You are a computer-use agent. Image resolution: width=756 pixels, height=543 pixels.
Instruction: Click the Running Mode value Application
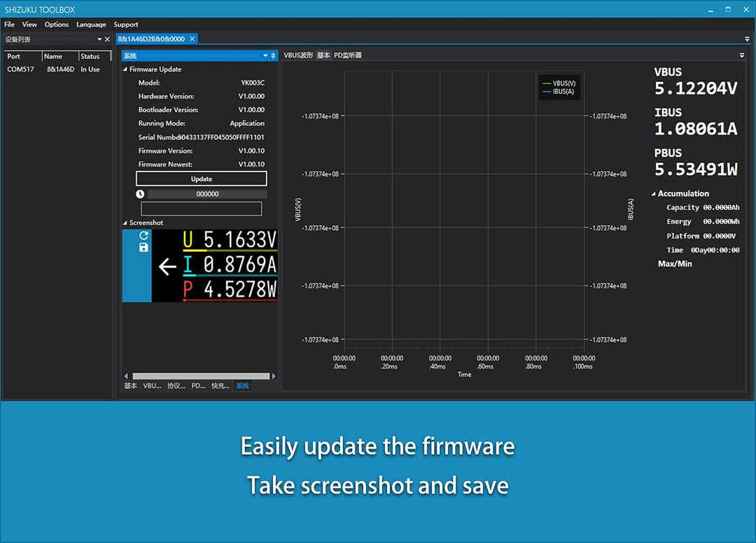[247, 123]
